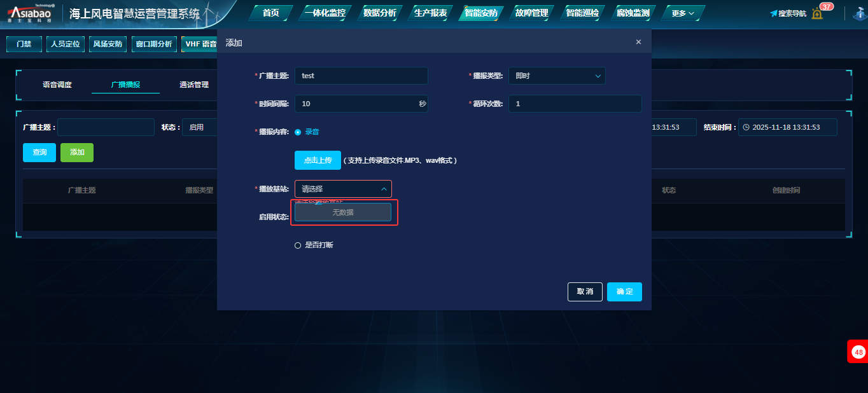Expand the 更多 menu in top navigation

683,13
